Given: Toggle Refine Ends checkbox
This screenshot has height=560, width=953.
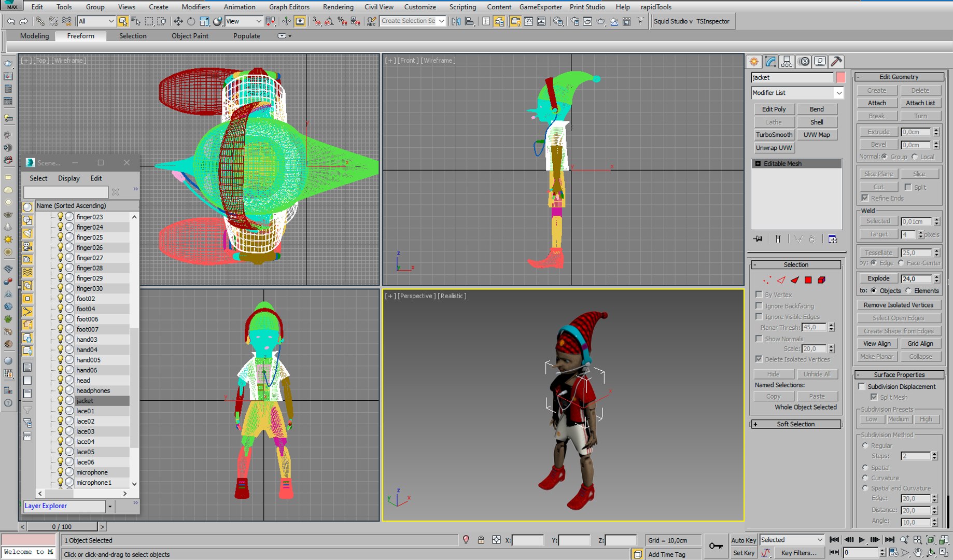Looking at the screenshot, I should [865, 198].
